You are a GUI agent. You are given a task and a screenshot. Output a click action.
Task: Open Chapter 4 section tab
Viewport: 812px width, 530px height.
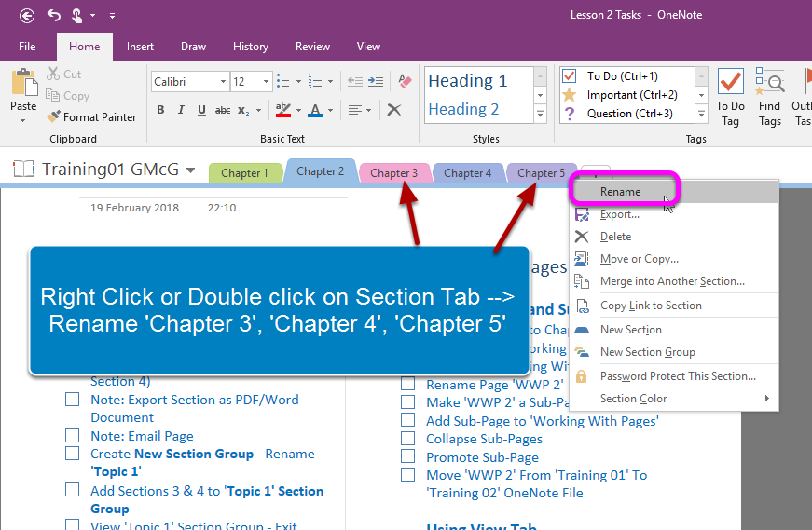467,173
